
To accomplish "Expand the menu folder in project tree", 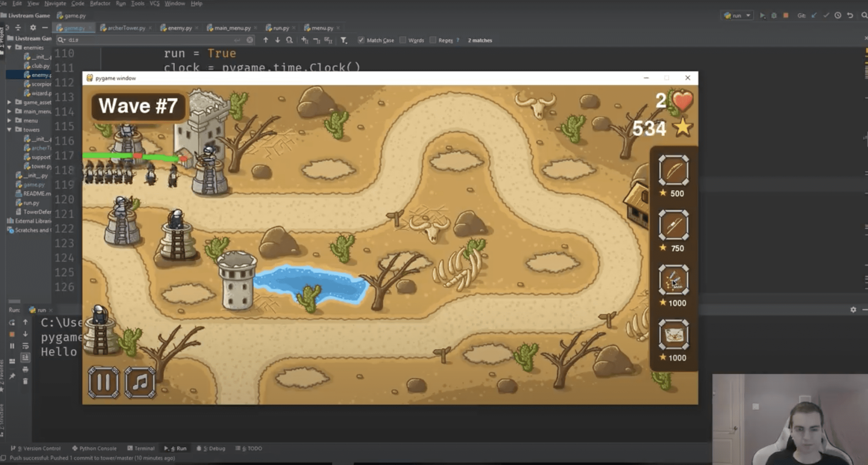I will [x=9, y=120].
